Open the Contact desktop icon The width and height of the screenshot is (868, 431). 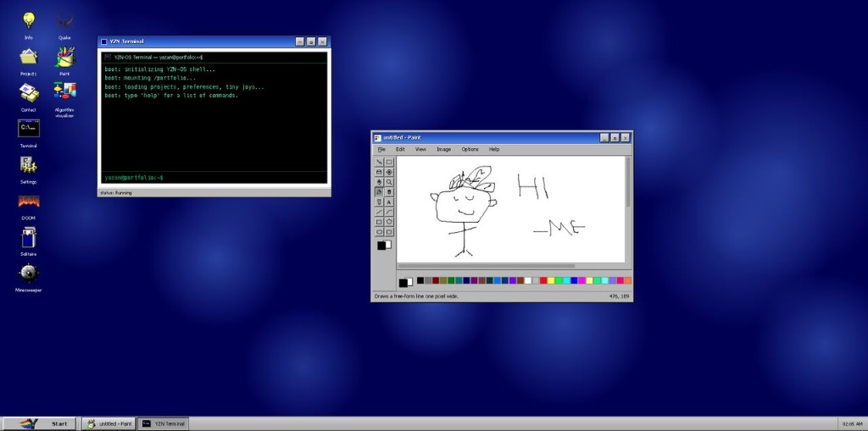(28, 97)
